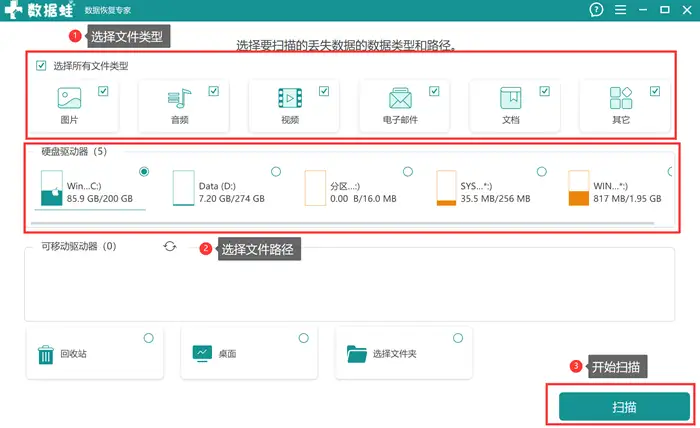Click the 其它 other type icon
Screen dimensions: 700x428
click(x=621, y=98)
